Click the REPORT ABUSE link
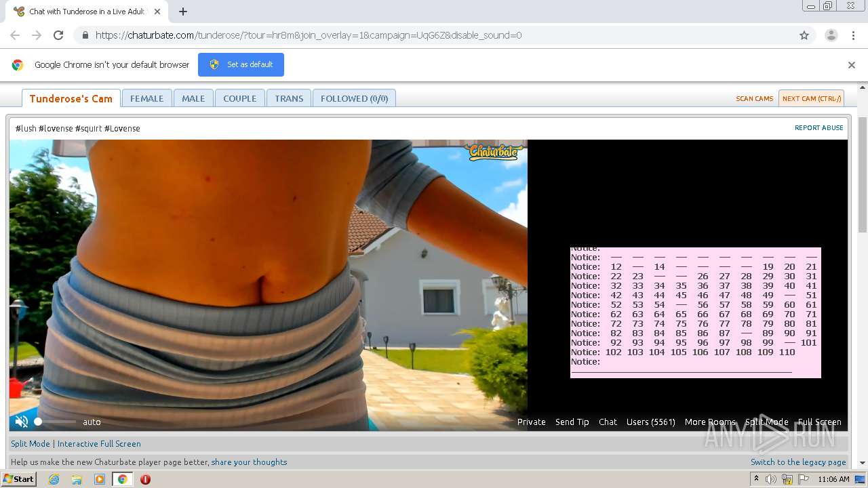 (818, 127)
